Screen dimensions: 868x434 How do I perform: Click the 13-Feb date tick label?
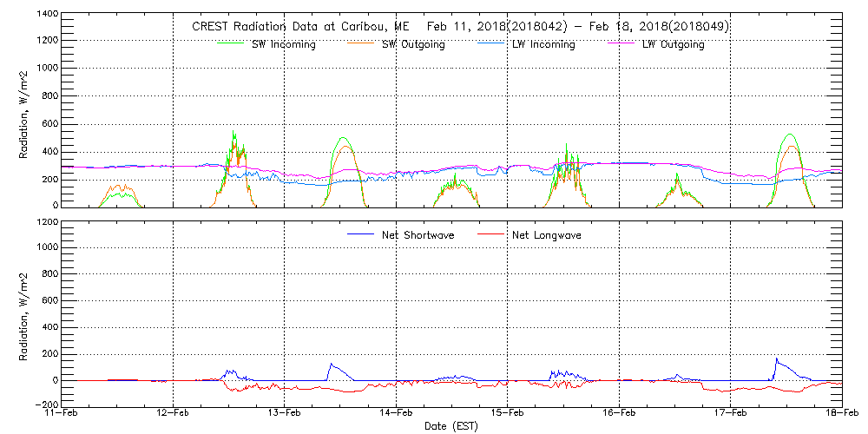pyautogui.click(x=285, y=414)
